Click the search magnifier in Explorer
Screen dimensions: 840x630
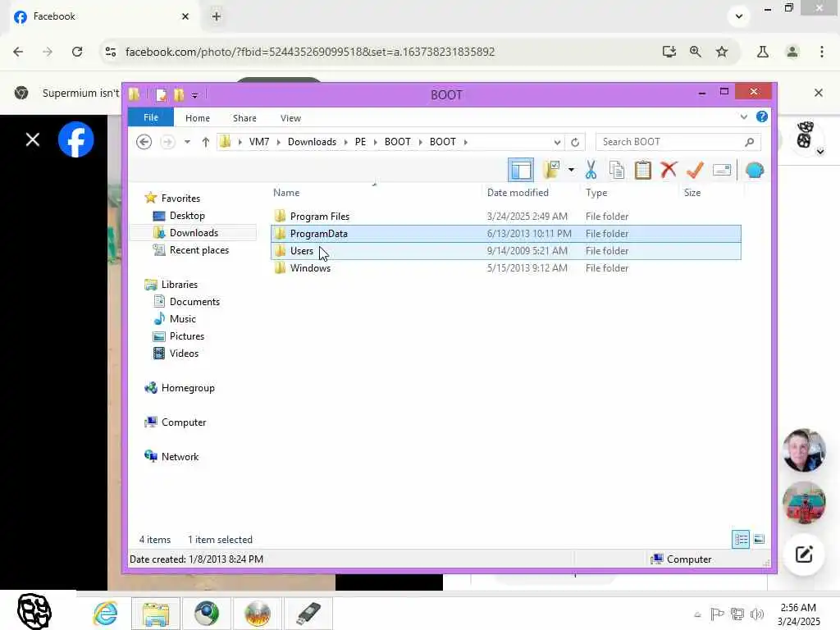[x=750, y=142]
